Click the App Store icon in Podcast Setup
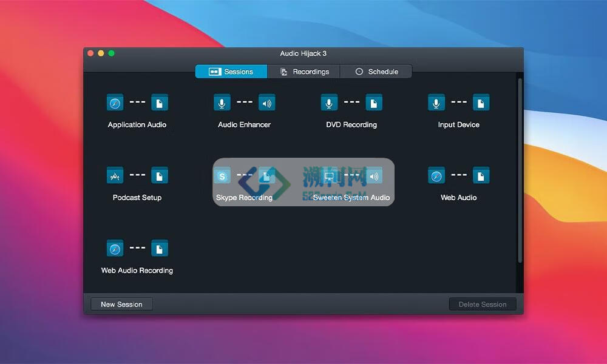 click(115, 175)
